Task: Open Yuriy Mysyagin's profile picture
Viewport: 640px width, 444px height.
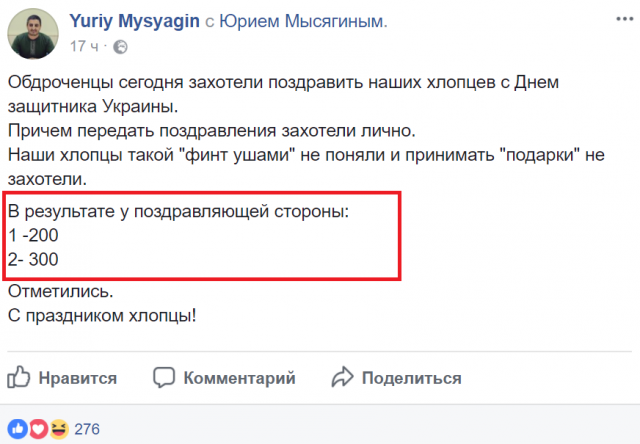Action: [35, 33]
